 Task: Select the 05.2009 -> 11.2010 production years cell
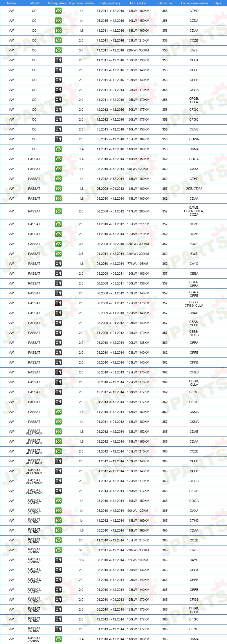click(110, 313)
